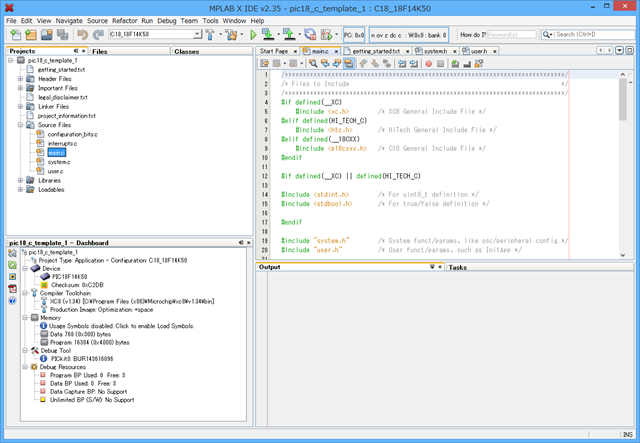Collapse the Source Files folder
The height and width of the screenshot is (443, 640).
[x=20, y=124]
